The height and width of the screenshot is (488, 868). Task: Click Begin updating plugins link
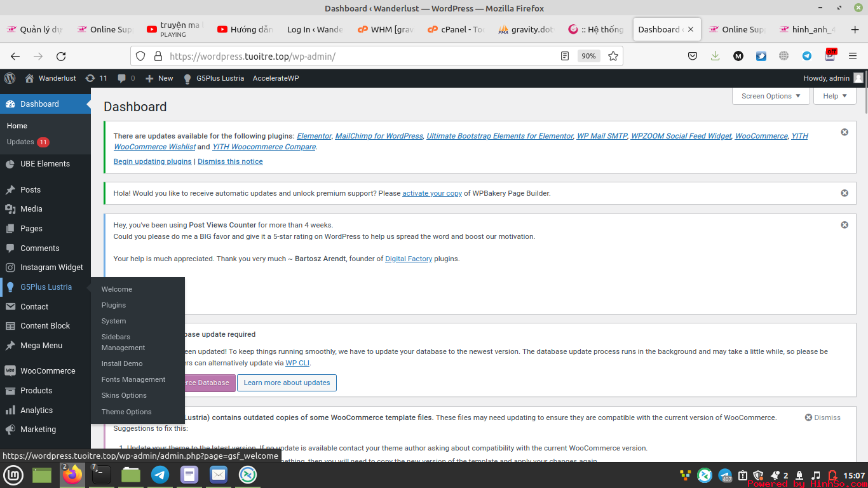(153, 161)
